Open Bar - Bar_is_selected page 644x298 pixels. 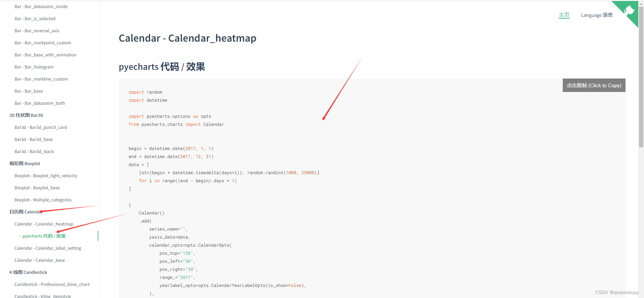35,18
